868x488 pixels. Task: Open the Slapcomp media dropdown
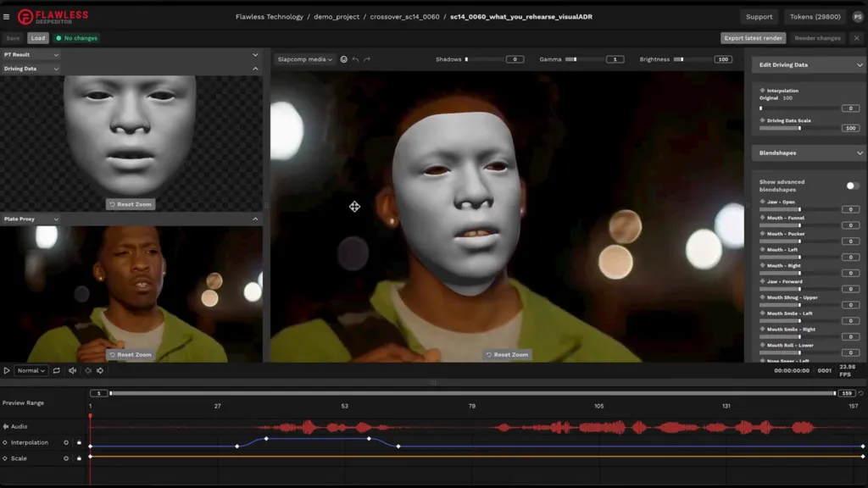(305, 59)
